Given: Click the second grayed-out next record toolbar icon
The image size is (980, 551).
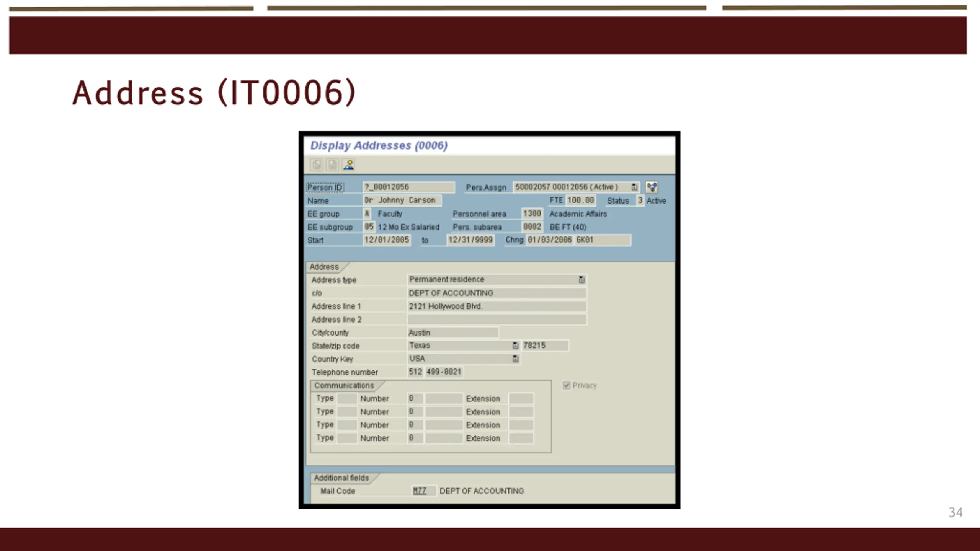Looking at the screenshot, I should click(x=332, y=165).
